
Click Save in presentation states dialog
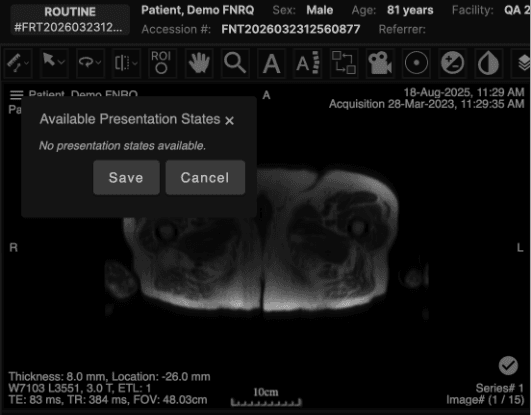(126, 178)
